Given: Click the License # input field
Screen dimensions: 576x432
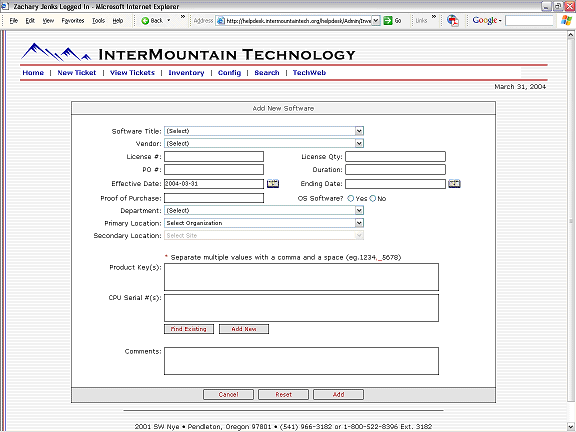Looking at the screenshot, I should [x=214, y=156].
